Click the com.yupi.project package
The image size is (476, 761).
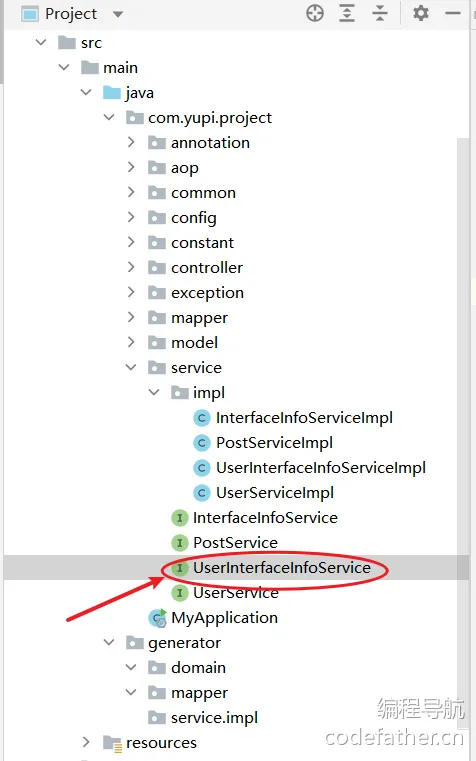pyautogui.click(x=210, y=117)
